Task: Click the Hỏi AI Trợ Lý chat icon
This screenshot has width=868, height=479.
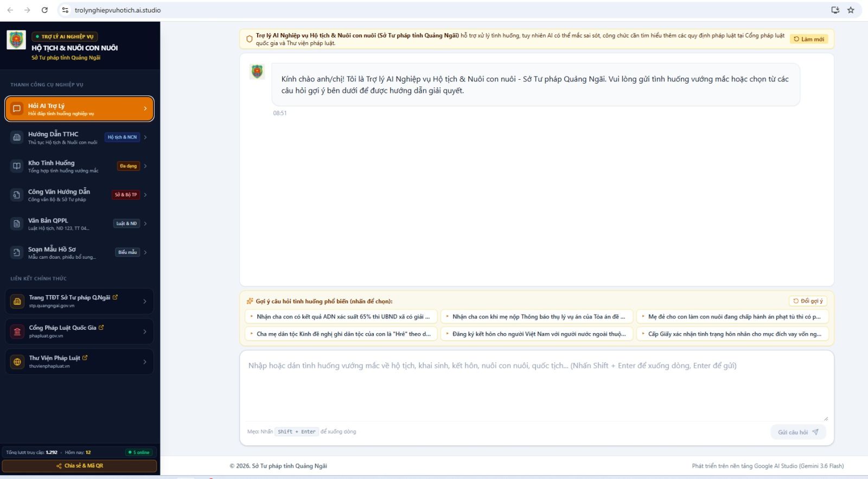Action: click(x=17, y=108)
